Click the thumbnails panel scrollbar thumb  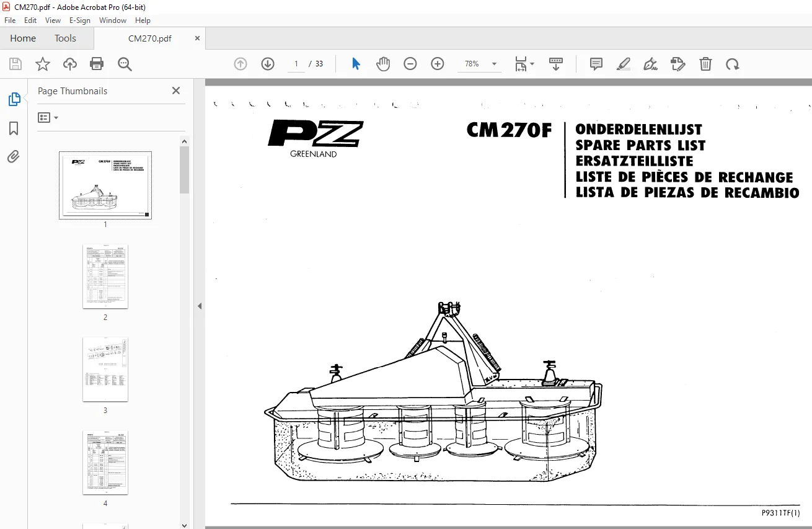pos(185,170)
